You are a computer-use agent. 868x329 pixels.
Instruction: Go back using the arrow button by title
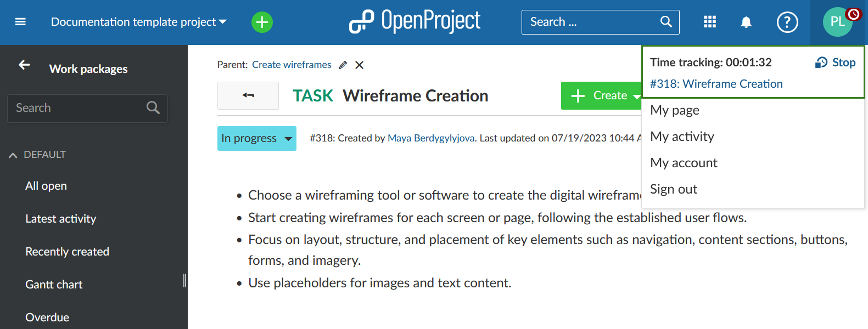click(248, 95)
